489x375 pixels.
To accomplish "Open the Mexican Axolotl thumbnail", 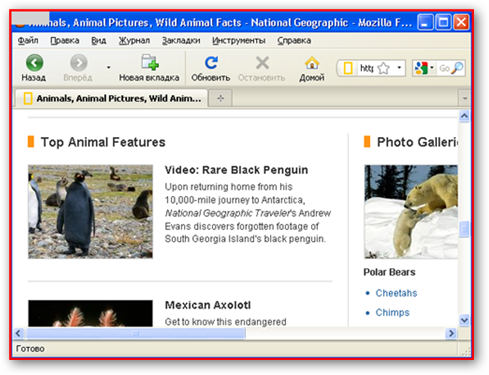I will point(90,313).
